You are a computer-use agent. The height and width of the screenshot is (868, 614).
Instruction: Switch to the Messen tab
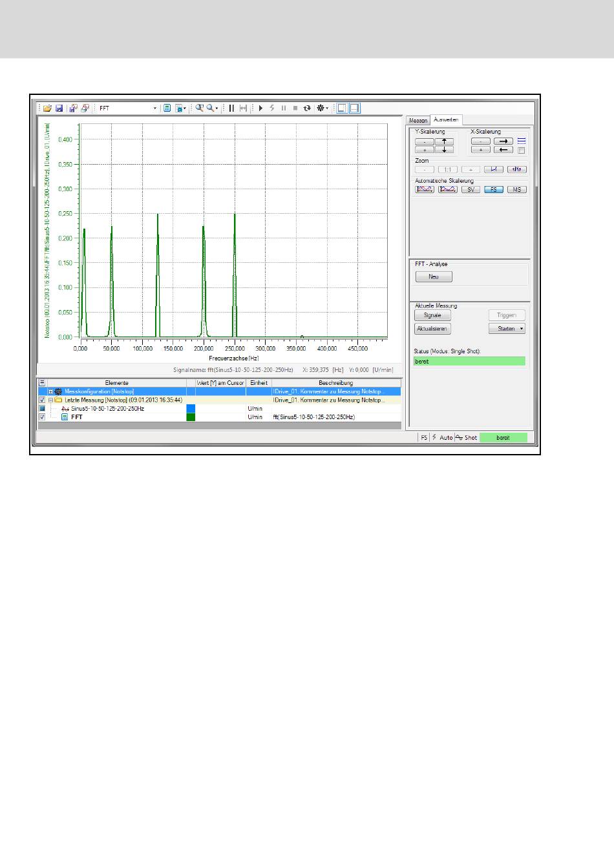[418, 121]
